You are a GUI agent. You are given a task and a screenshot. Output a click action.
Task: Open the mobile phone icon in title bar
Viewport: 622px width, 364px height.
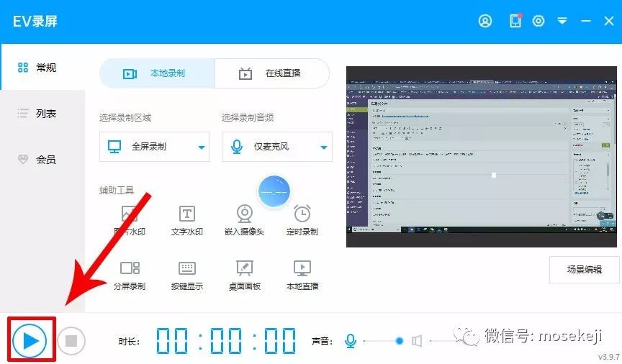515,21
